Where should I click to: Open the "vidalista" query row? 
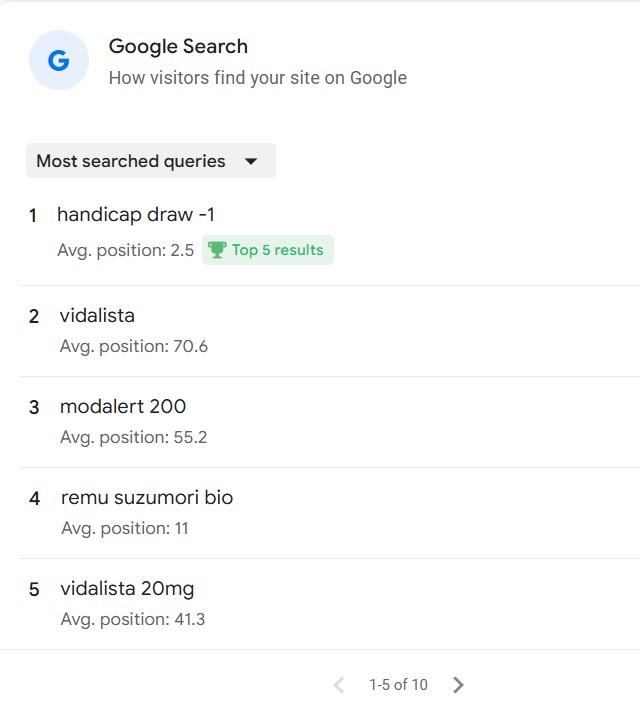[x=97, y=316]
